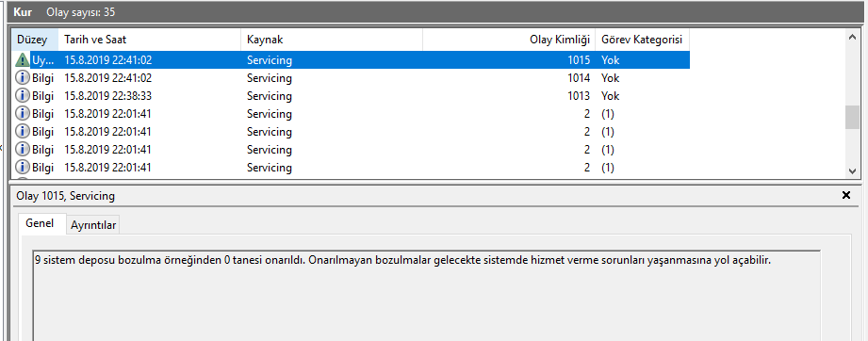
Task: Open the Genel tab
Action: coord(40,223)
